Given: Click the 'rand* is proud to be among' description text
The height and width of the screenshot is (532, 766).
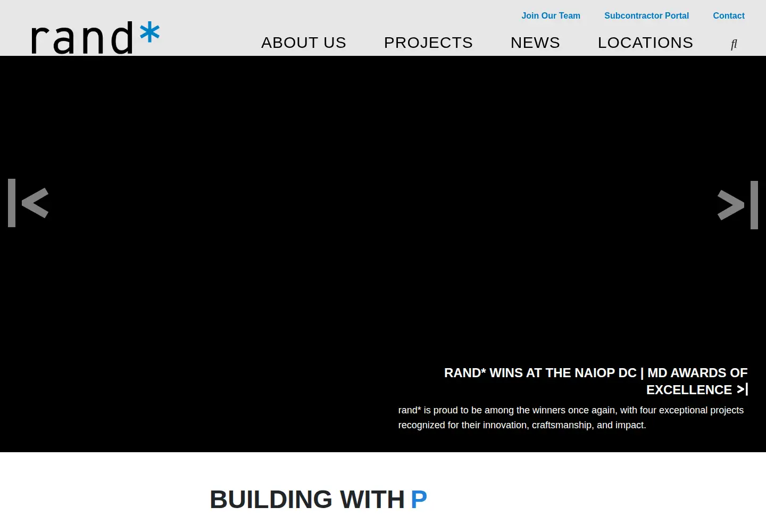Looking at the screenshot, I should 571,418.
